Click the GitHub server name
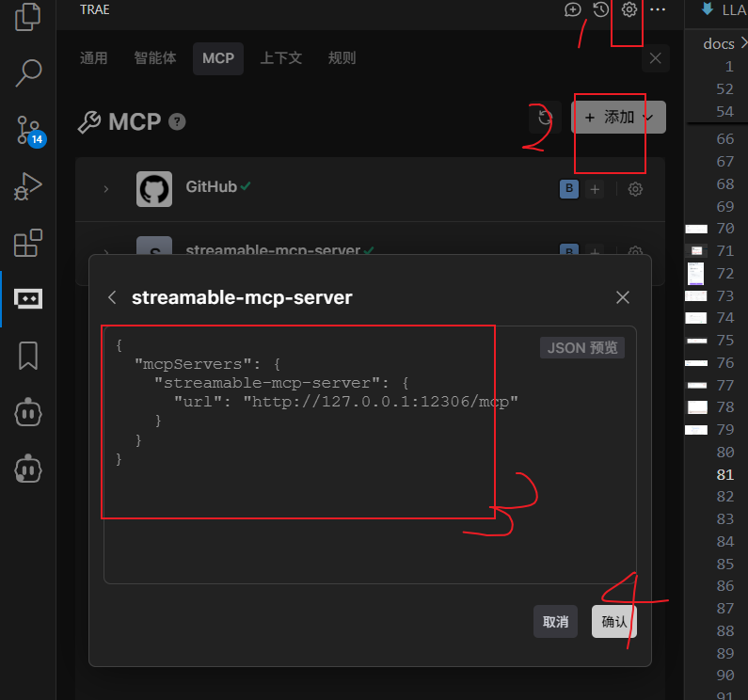 point(212,186)
